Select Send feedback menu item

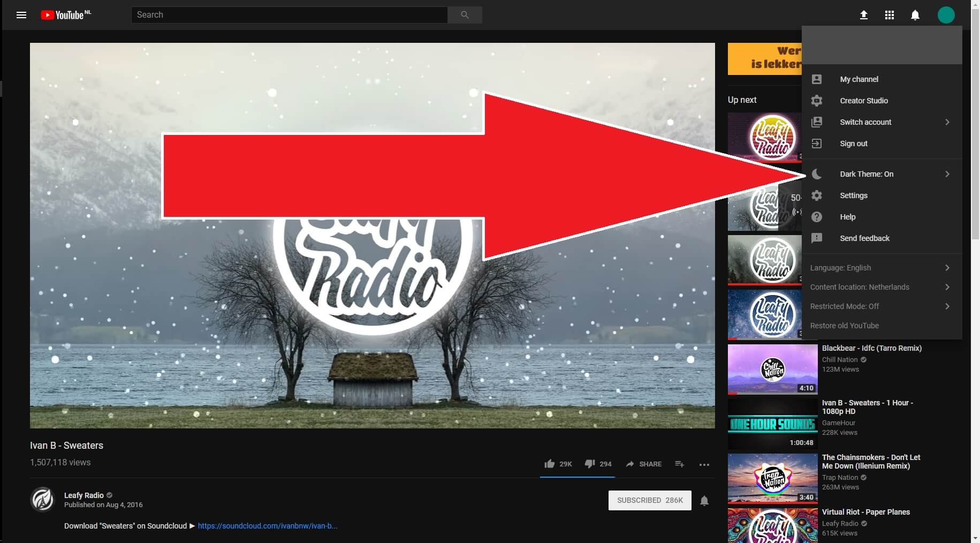(882, 238)
